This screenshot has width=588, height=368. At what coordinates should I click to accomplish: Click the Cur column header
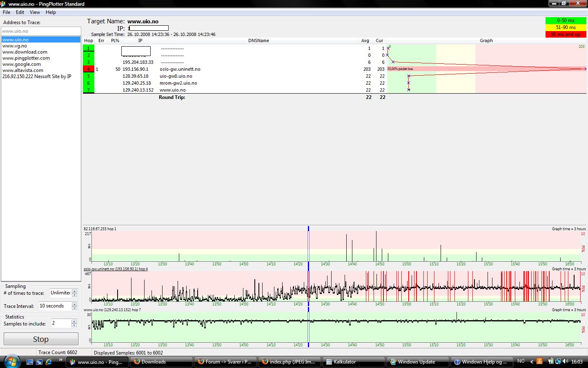[379, 40]
